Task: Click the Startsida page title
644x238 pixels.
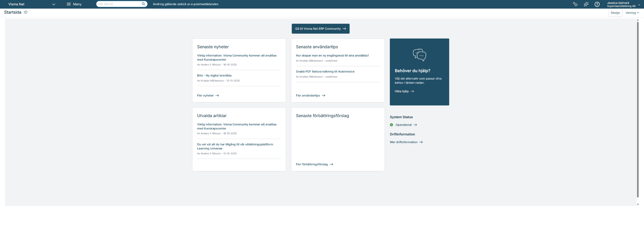Action: (x=13, y=12)
